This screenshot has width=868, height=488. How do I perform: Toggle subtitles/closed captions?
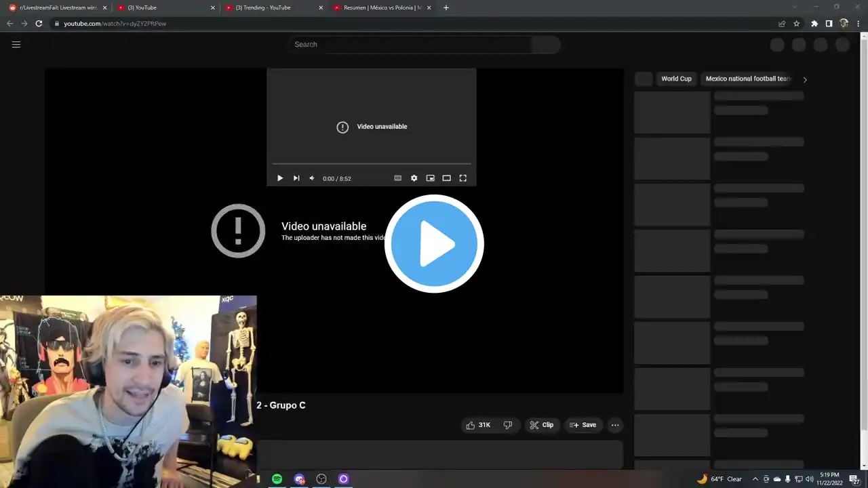coord(398,178)
